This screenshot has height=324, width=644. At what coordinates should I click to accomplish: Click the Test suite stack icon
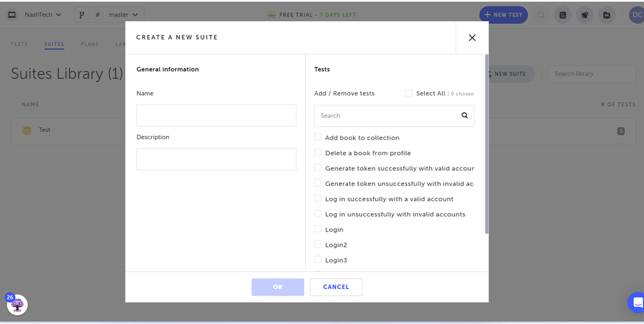point(27,131)
